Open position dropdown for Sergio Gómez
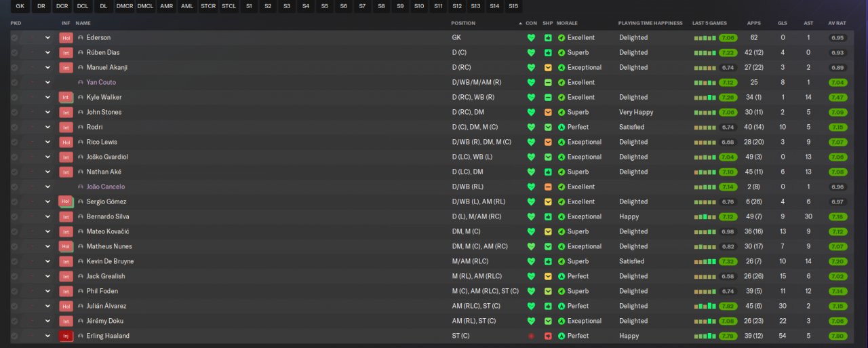 pos(47,202)
